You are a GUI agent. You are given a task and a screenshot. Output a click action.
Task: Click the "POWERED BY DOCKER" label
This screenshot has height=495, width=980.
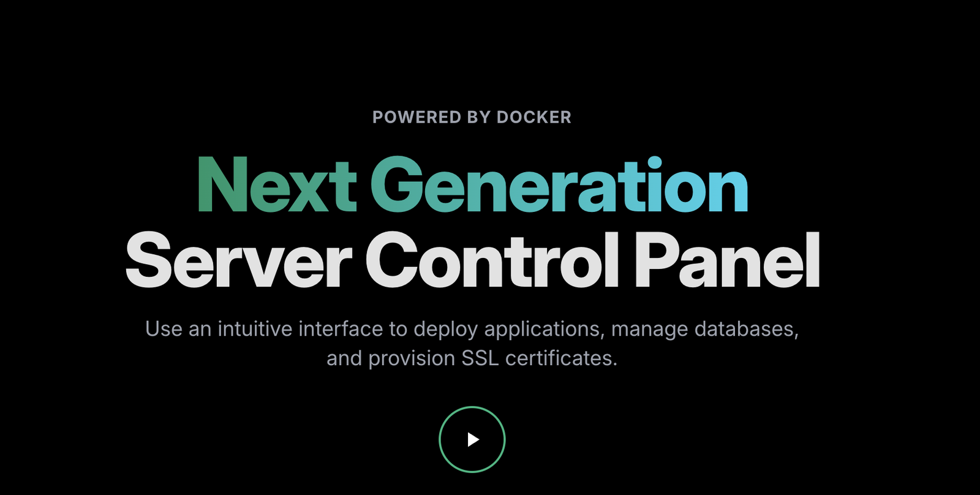[472, 117]
